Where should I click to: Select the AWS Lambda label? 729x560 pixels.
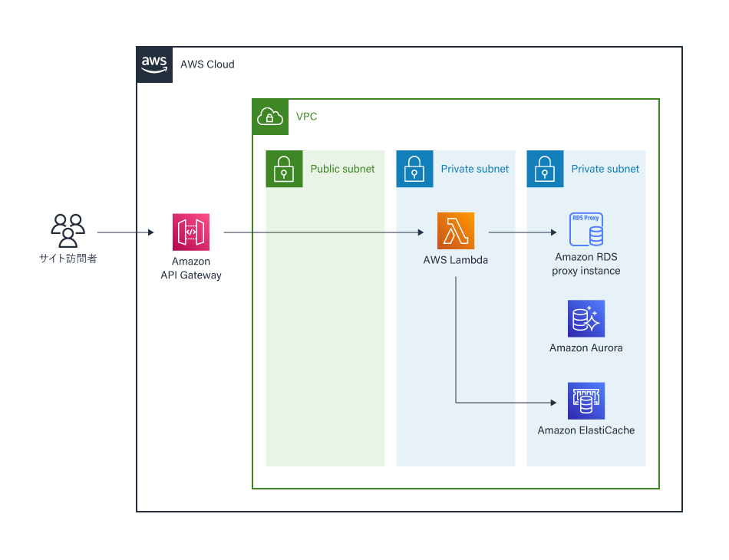coord(456,260)
